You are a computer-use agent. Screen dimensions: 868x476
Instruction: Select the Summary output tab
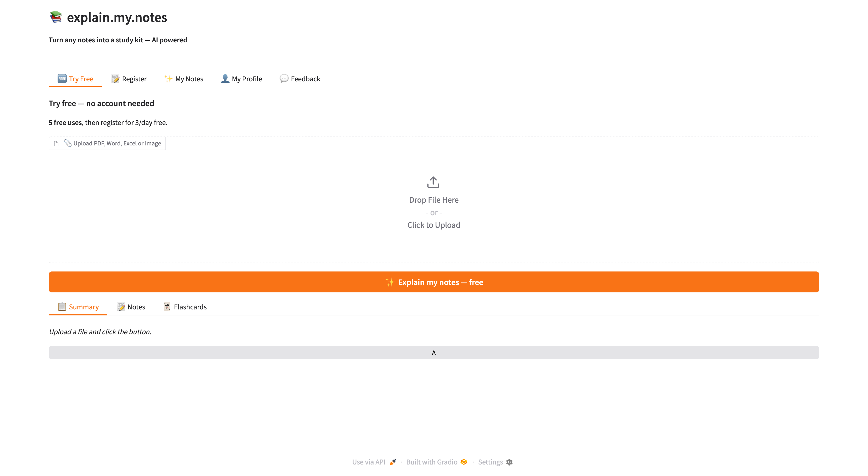78,307
